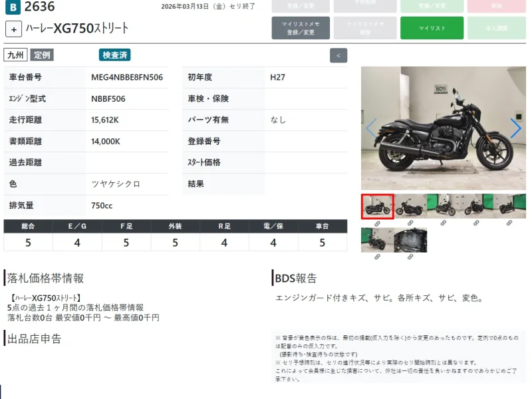Click the 落札台数0台 price range line
The image size is (532, 399).
[83, 318]
